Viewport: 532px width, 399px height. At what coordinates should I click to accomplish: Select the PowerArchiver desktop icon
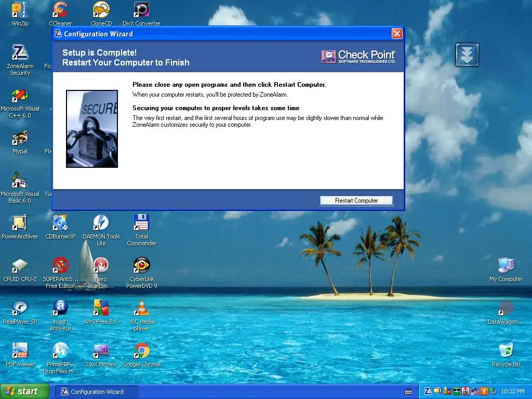(20, 227)
